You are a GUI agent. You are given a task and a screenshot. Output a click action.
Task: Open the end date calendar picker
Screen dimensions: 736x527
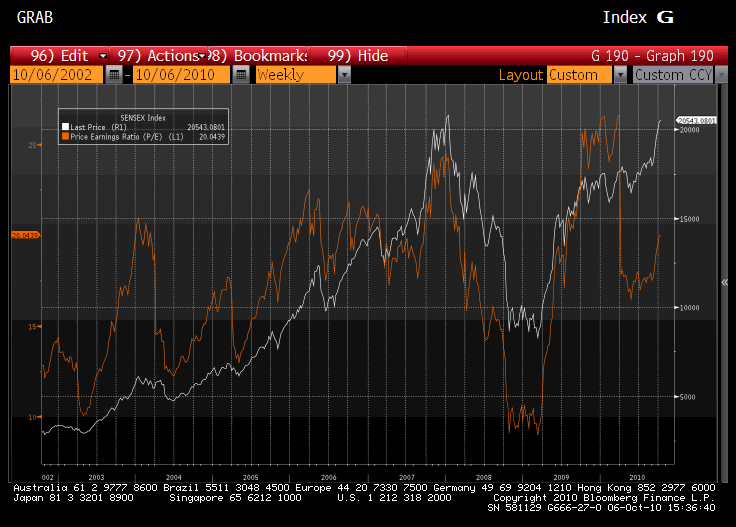[x=241, y=75]
